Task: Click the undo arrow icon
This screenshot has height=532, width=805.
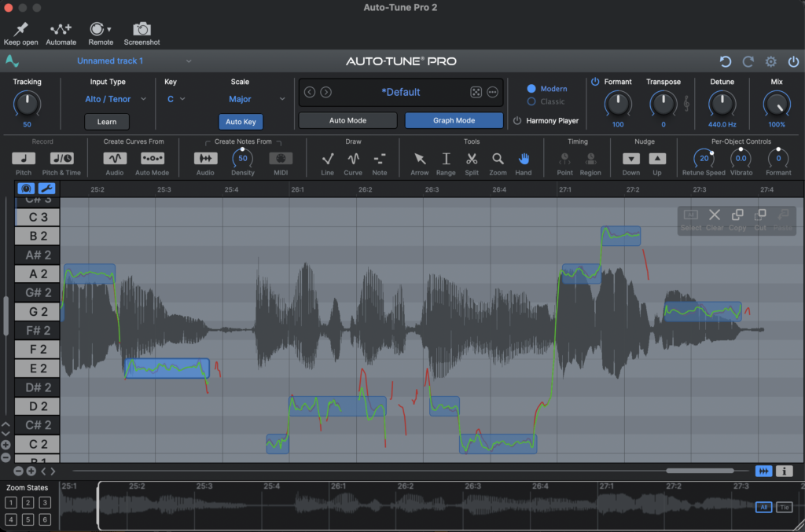Action: 725,61
